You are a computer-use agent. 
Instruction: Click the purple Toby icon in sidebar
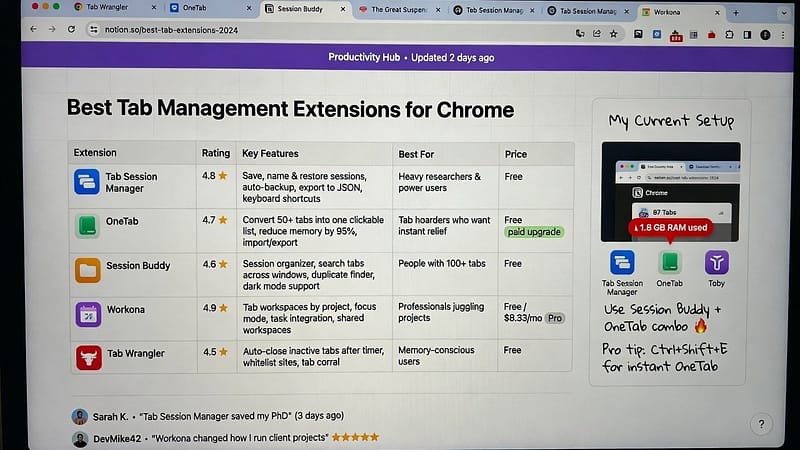(x=716, y=263)
